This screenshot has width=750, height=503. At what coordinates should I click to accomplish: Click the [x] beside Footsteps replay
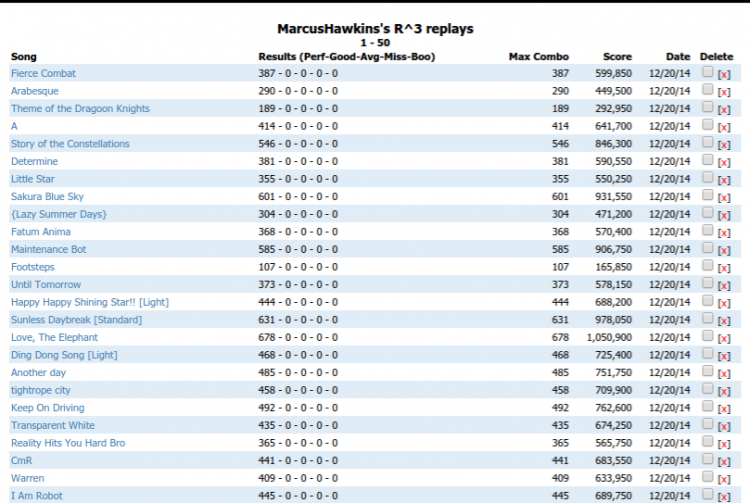[x=724, y=268]
